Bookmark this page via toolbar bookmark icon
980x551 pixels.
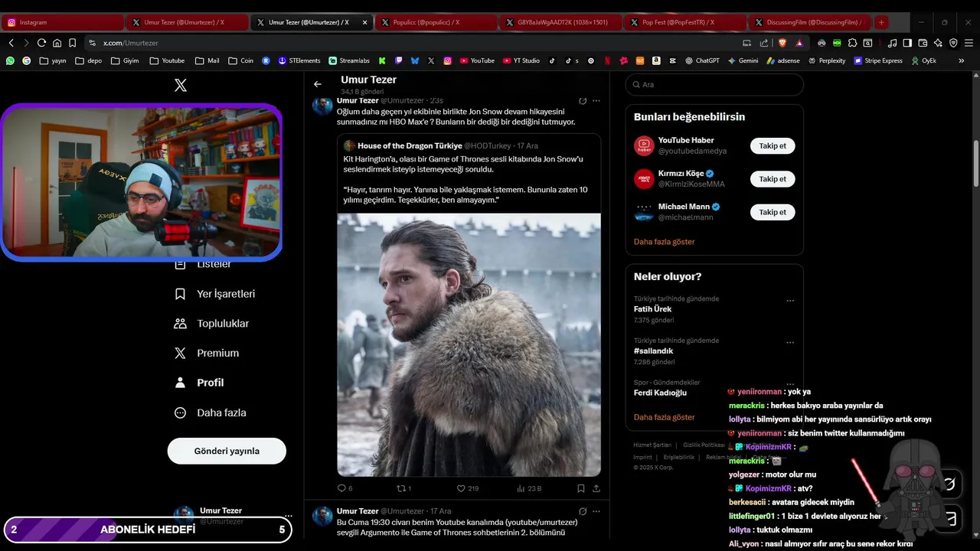[72, 43]
